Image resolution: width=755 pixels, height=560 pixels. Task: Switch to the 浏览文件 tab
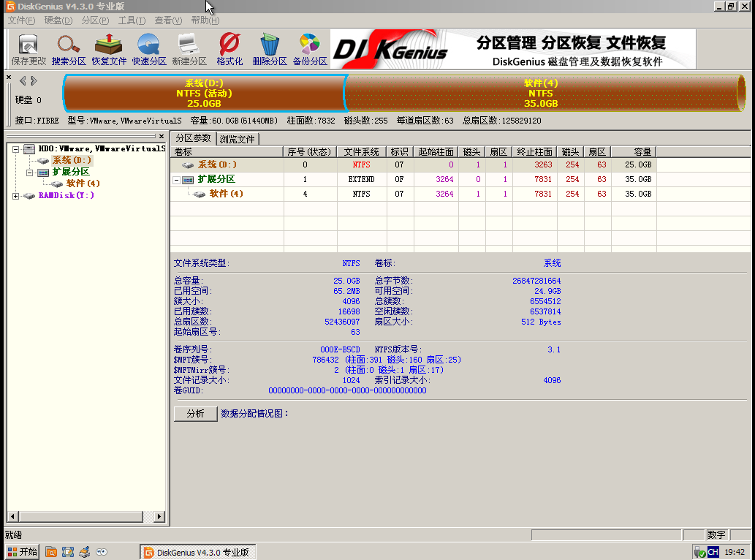238,139
